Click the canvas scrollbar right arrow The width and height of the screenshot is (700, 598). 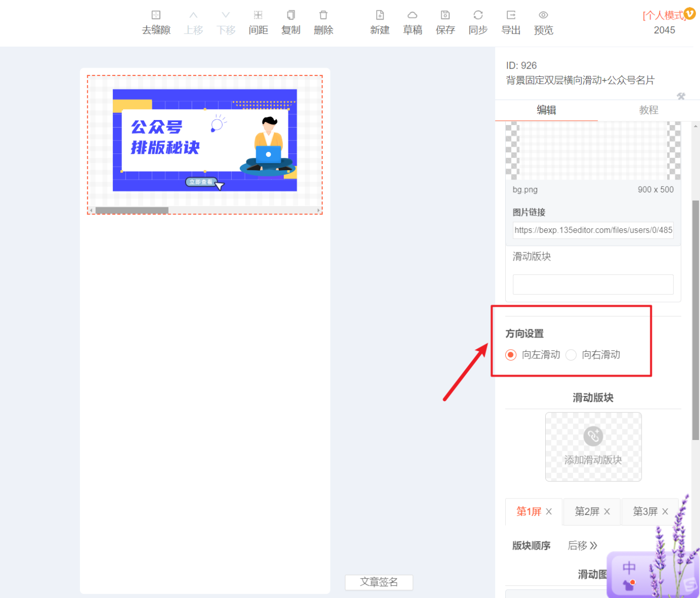[318, 210]
